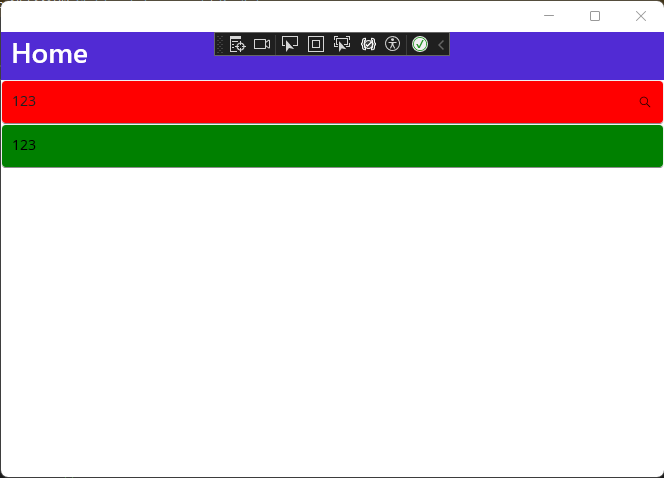
Task: Click the video camera icon in debug toolbar
Action: click(x=262, y=44)
